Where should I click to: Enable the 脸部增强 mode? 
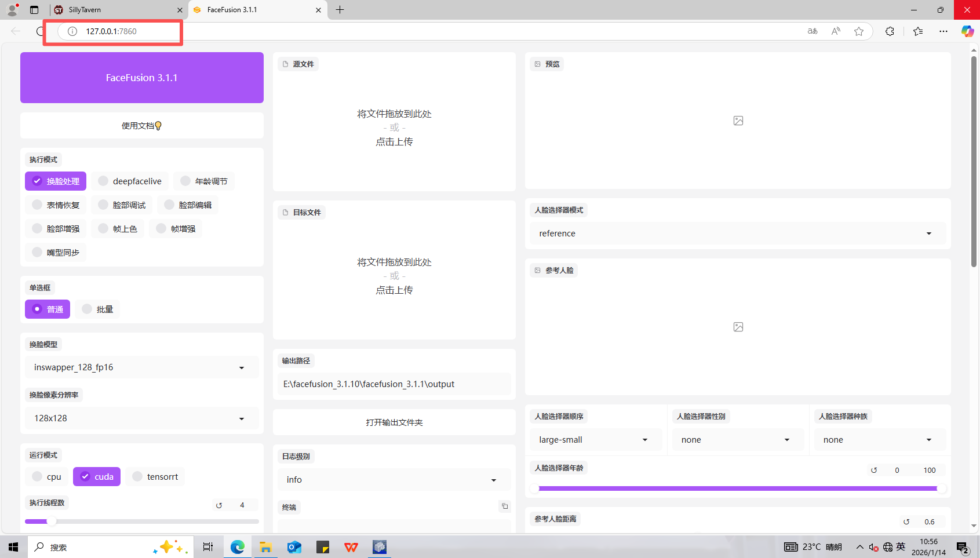coord(56,229)
